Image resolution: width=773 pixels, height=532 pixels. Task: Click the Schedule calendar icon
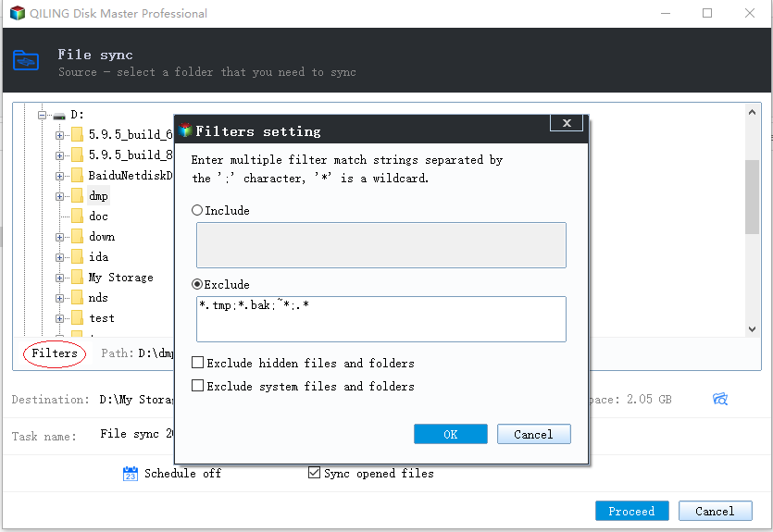(x=131, y=474)
